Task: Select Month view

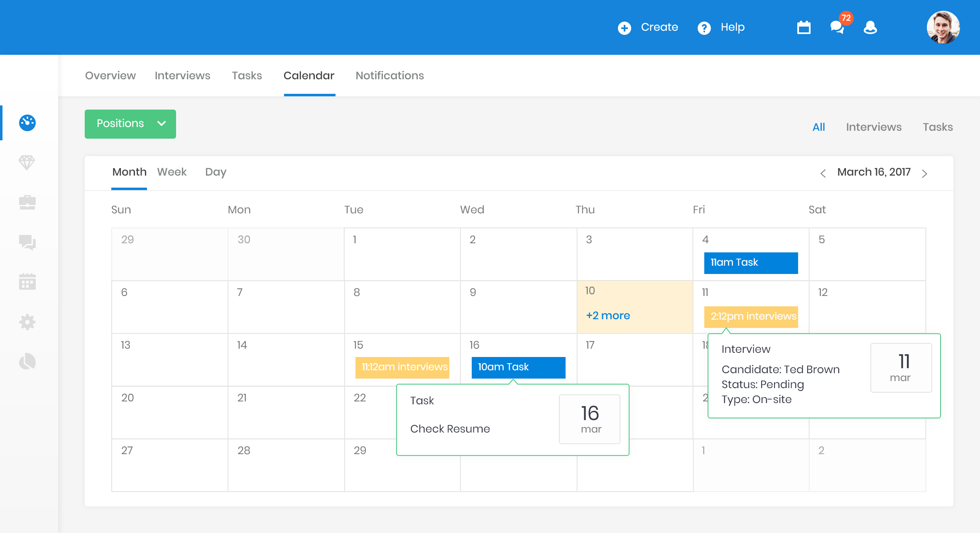Action: [129, 172]
